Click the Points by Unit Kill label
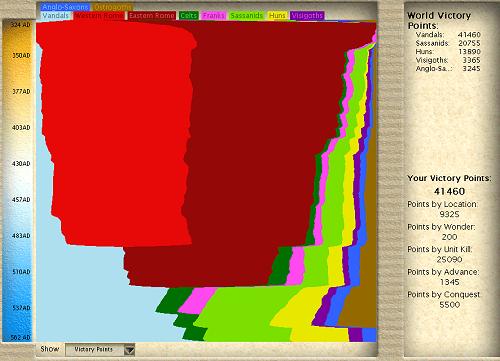Image resolution: width=500 pixels, height=361 pixels. click(x=440, y=249)
